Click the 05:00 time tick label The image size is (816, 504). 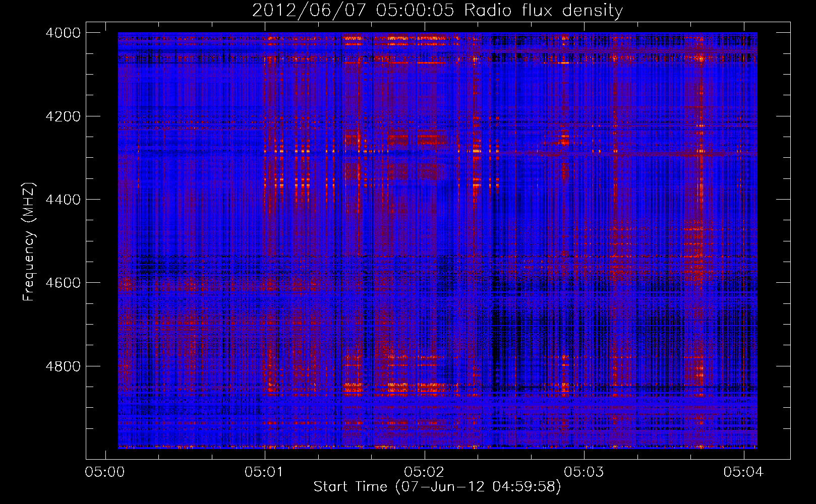tap(105, 472)
